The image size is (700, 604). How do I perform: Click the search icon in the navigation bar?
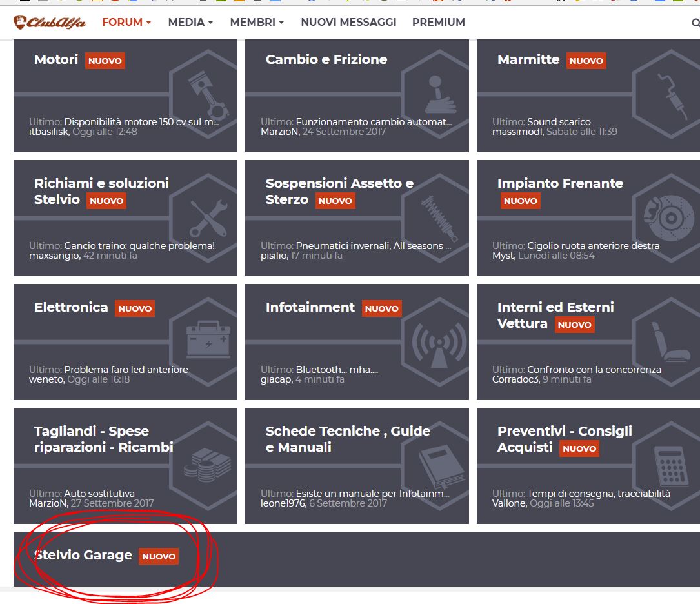click(x=695, y=23)
